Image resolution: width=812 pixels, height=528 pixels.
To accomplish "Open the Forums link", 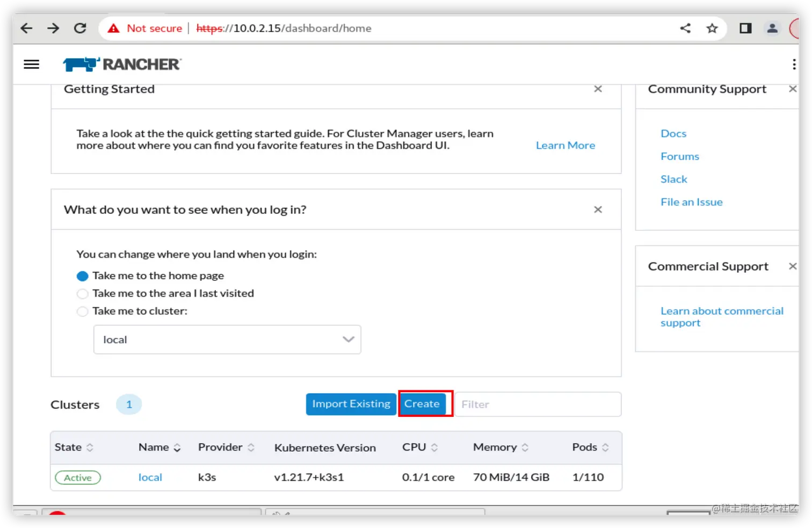I will click(x=680, y=156).
